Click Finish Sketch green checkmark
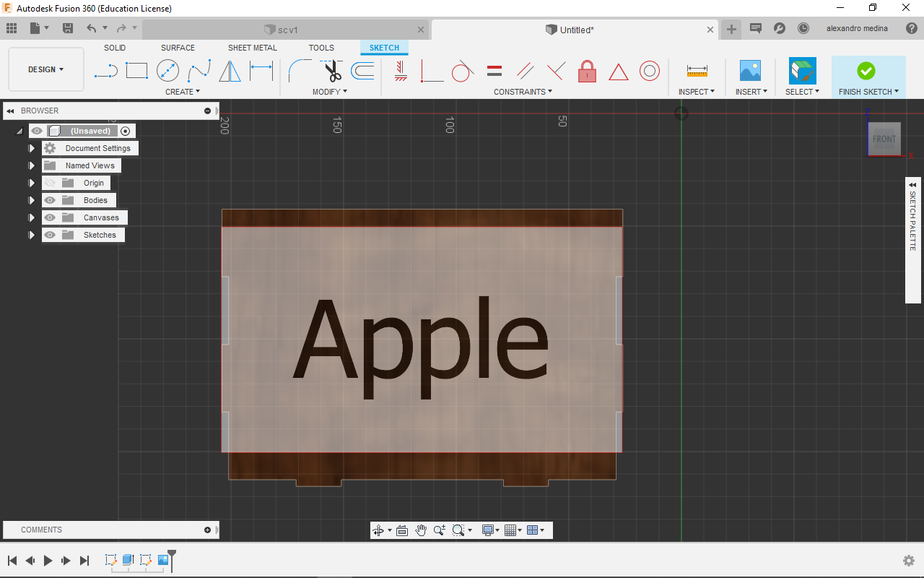Image resolution: width=924 pixels, height=578 pixels. coord(866,71)
